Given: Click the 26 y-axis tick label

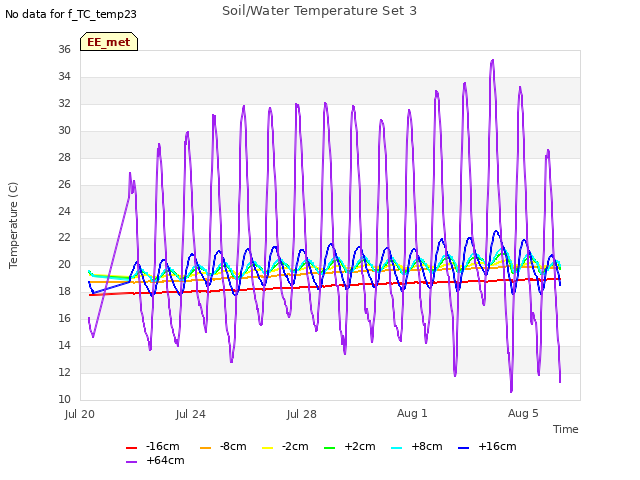Looking at the screenshot, I should click(x=64, y=184).
